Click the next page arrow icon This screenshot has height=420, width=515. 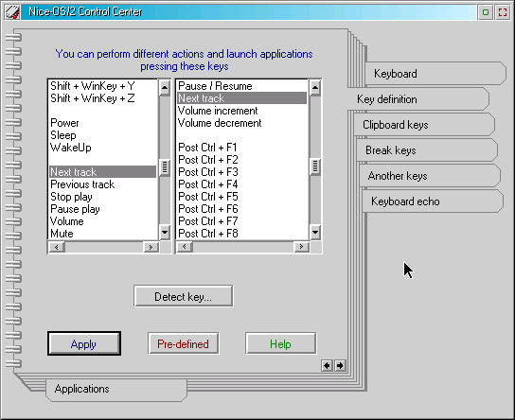click(340, 365)
